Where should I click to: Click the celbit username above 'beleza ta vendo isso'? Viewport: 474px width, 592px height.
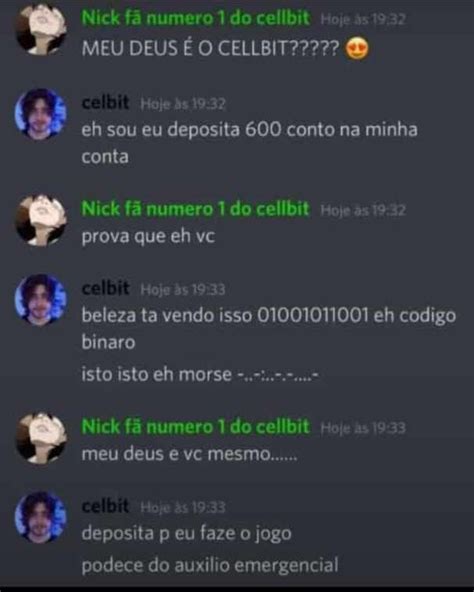point(105,288)
